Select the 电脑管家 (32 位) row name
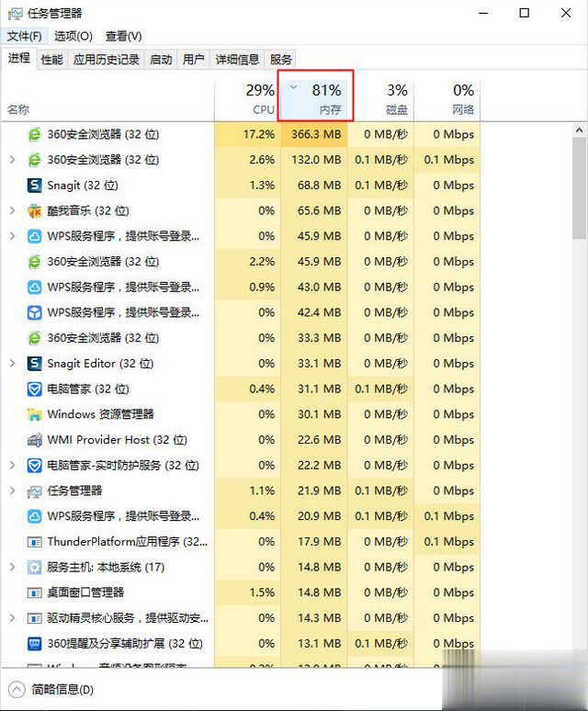588x711 pixels. click(88, 389)
